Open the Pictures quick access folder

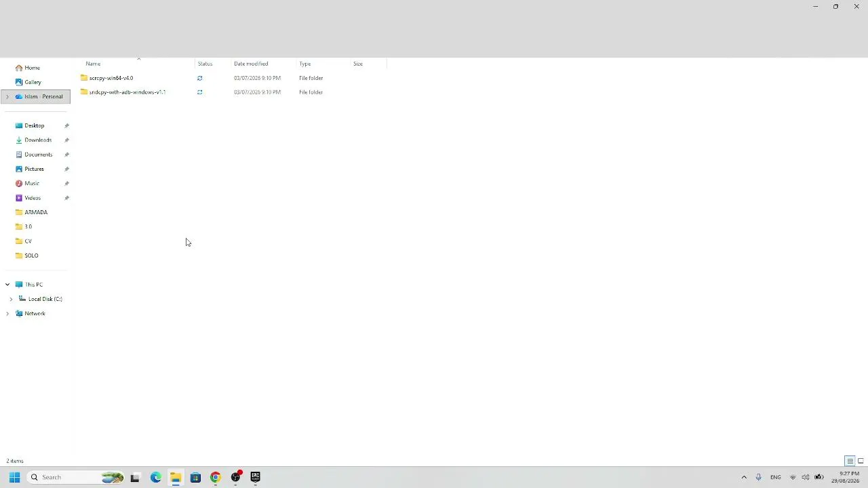pos(34,169)
